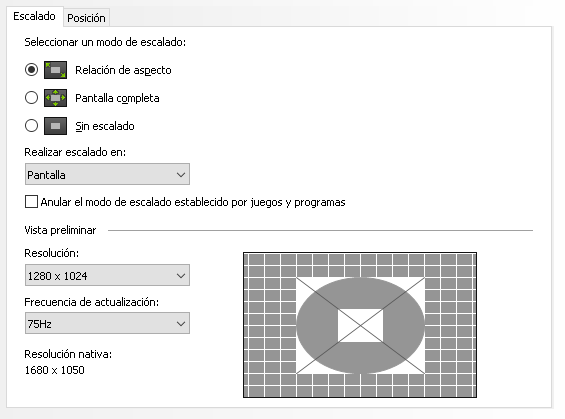Click the full-screen scaling icon with green arrows
Image resolution: width=565 pixels, height=419 pixels.
pyautogui.click(x=55, y=98)
